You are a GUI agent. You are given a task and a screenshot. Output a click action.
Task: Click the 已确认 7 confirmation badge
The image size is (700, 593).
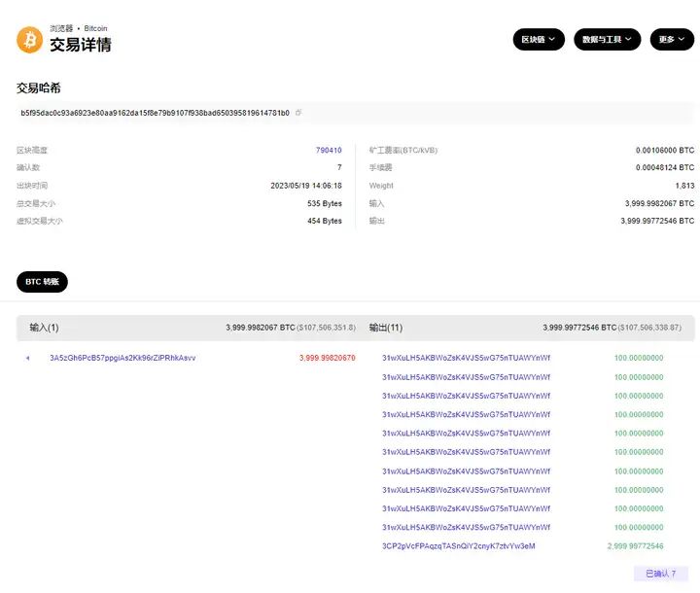tap(661, 574)
